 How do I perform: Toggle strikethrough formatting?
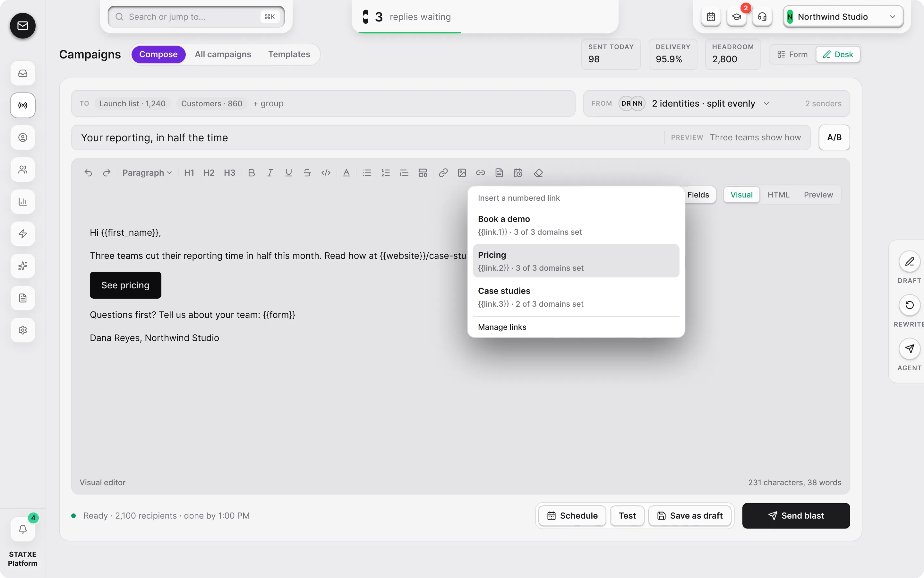tap(307, 173)
